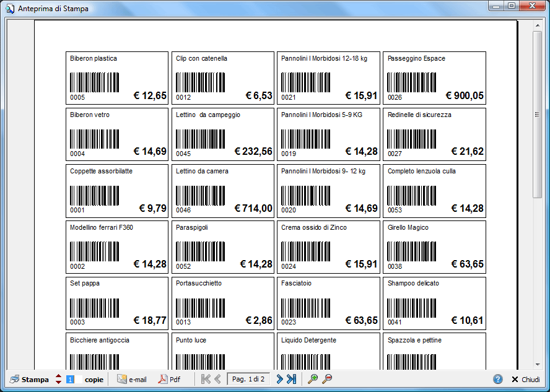Jump to the last page
550x392 pixels.
pyautogui.click(x=292, y=379)
